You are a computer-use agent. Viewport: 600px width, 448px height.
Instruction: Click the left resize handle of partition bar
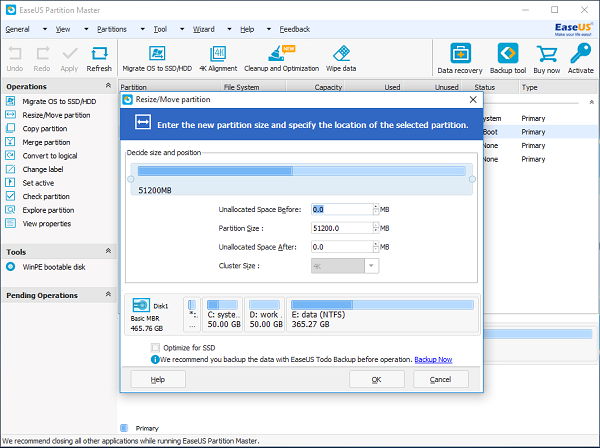click(130, 179)
